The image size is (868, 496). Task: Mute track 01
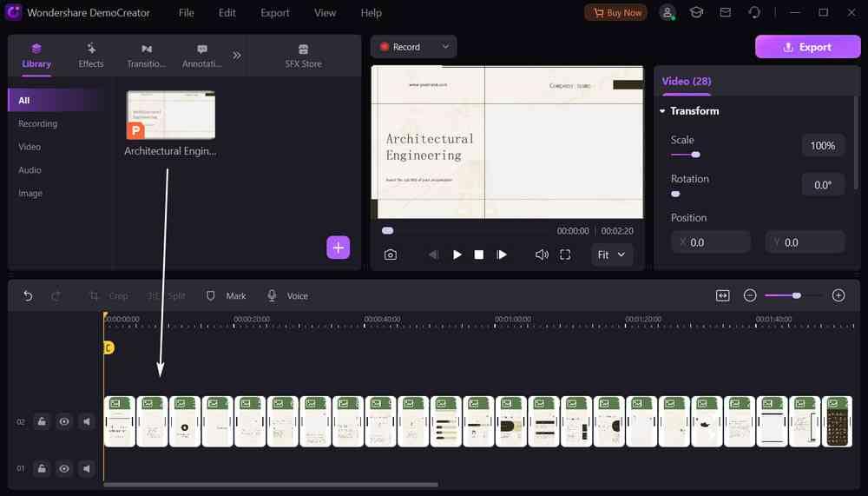[x=87, y=469]
